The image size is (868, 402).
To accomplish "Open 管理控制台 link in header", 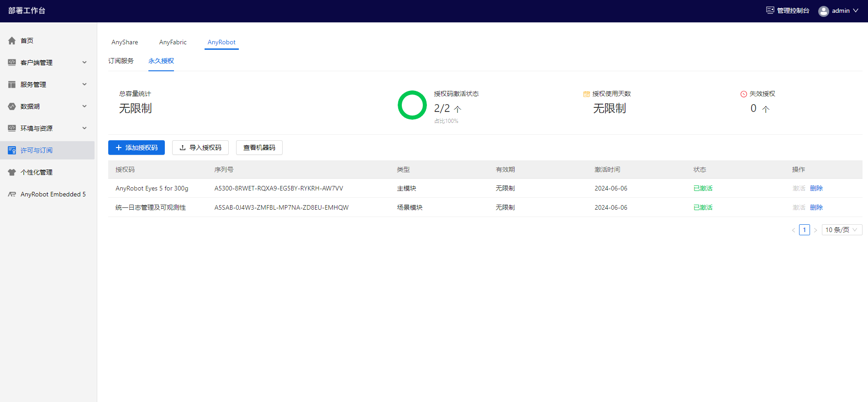I will coord(788,11).
